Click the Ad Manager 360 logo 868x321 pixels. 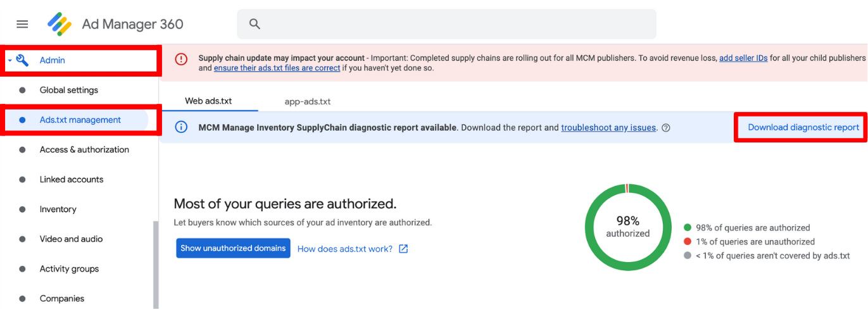(x=60, y=24)
